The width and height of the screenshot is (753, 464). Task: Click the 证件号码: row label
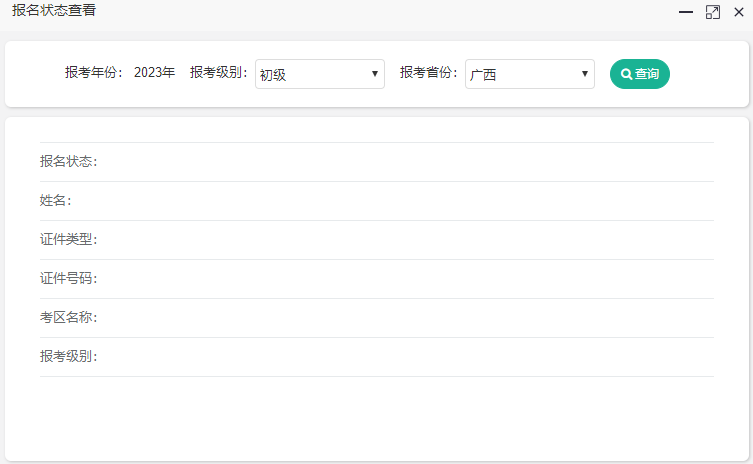point(69,278)
